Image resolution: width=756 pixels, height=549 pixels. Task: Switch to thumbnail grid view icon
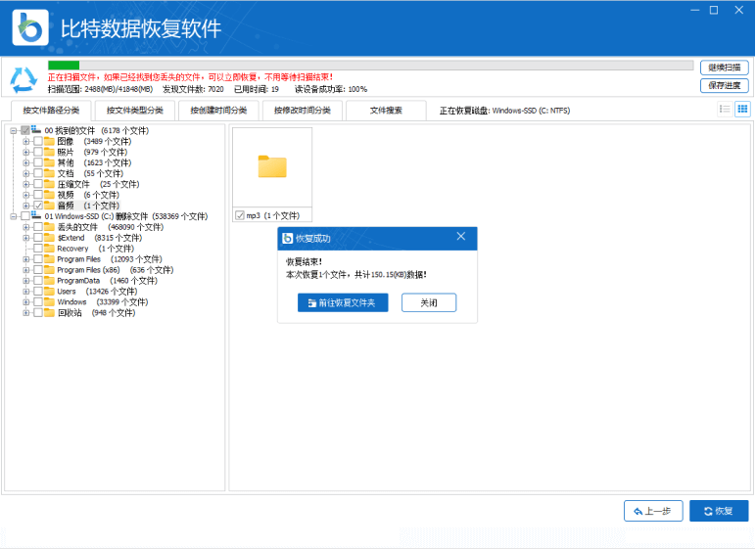[742, 109]
